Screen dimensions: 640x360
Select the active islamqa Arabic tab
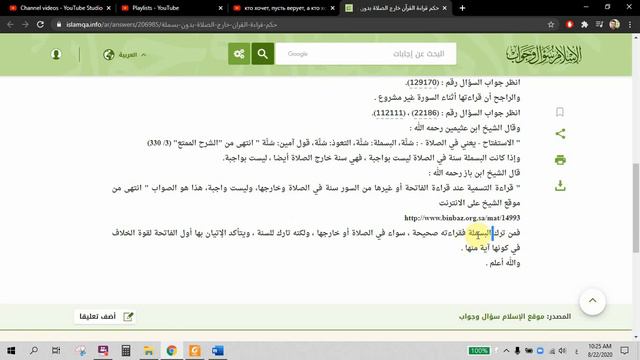(395, 8)
